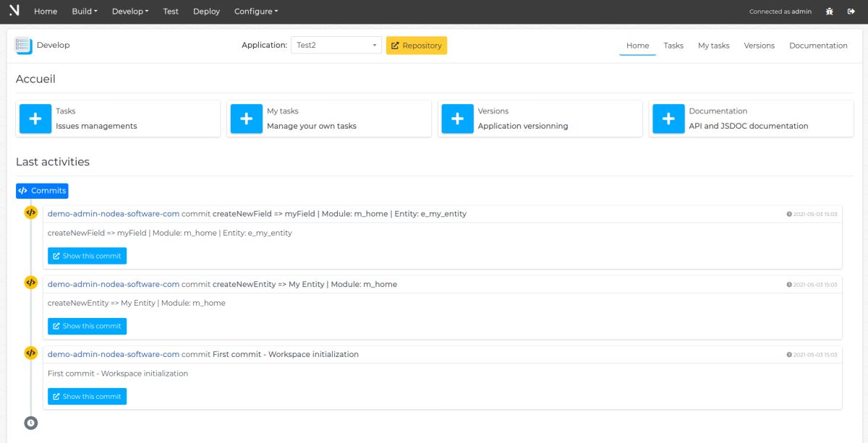Open the Configure dropdown menu
Image resolution: width=868 pixels, height=443 pixels.
[256, 12]
